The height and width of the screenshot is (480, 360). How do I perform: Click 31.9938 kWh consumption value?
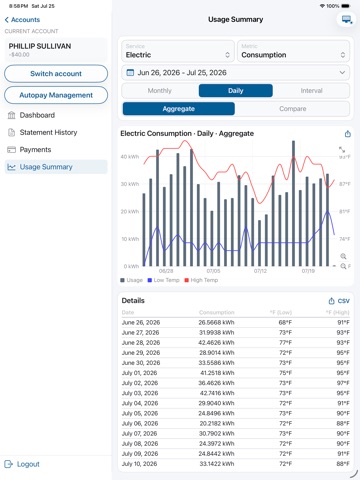click(216, 333)
